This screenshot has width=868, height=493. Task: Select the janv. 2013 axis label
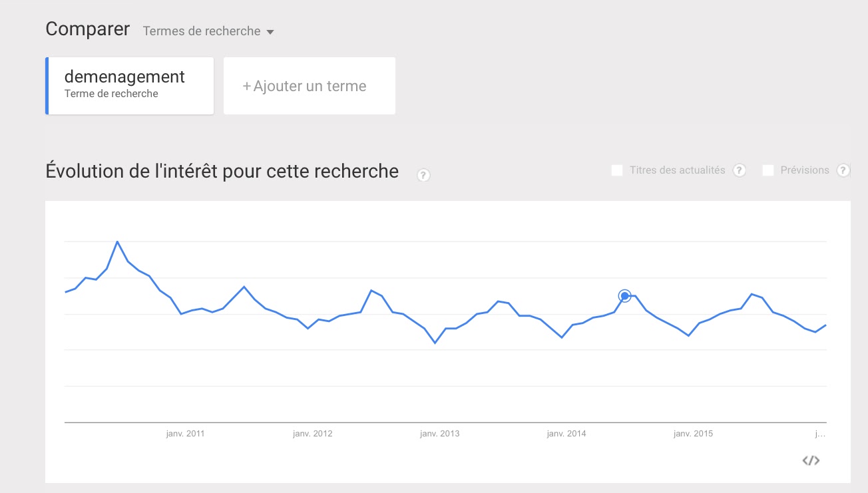(439, 434)
